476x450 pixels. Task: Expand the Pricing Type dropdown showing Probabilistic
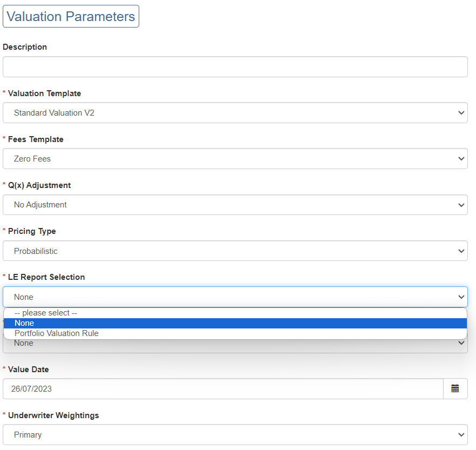tap(235, 251)
